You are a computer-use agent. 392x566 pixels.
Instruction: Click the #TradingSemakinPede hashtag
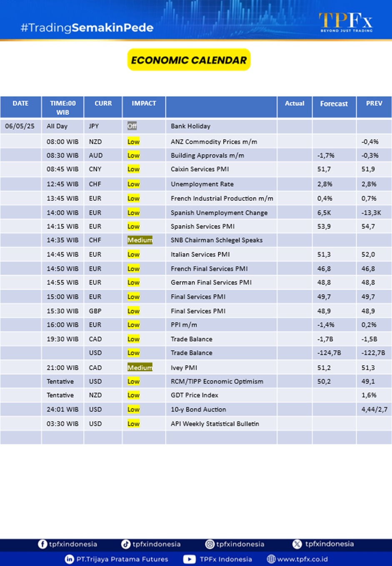coord(87,28)
